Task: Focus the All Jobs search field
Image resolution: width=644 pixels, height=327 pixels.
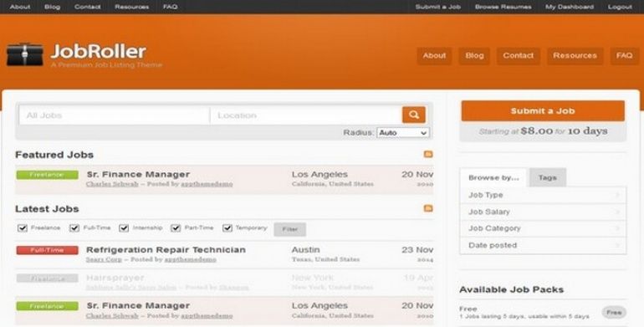Action: (x=115, y=115)
